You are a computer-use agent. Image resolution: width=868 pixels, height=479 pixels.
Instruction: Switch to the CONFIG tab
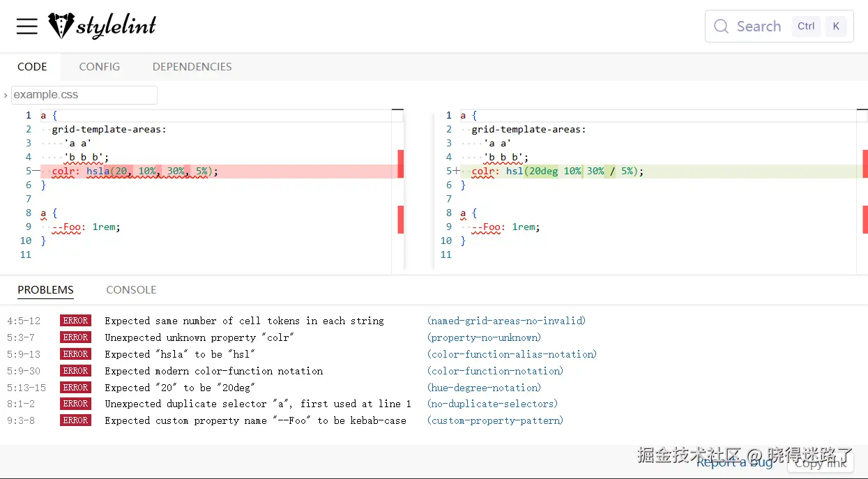(99, 67)
